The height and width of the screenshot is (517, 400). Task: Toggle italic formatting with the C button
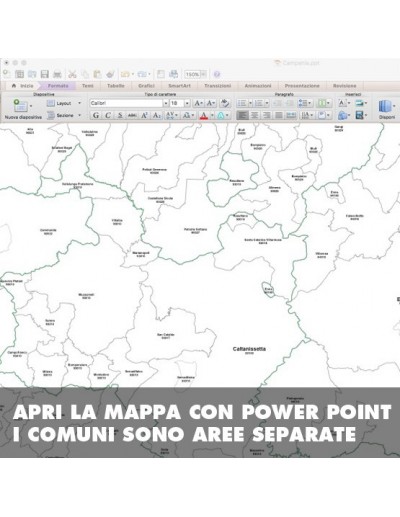click(x=108, y=115)
